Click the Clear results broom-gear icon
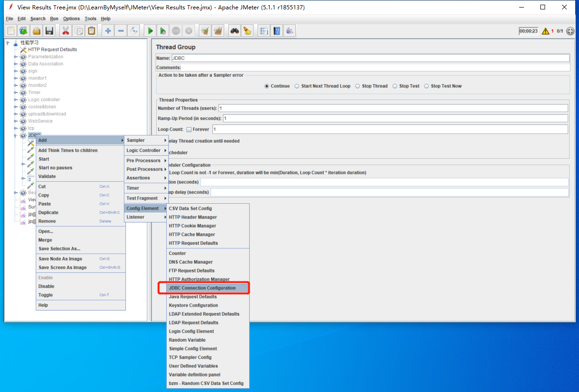The image size is (579, 392). tap(205, 31)
